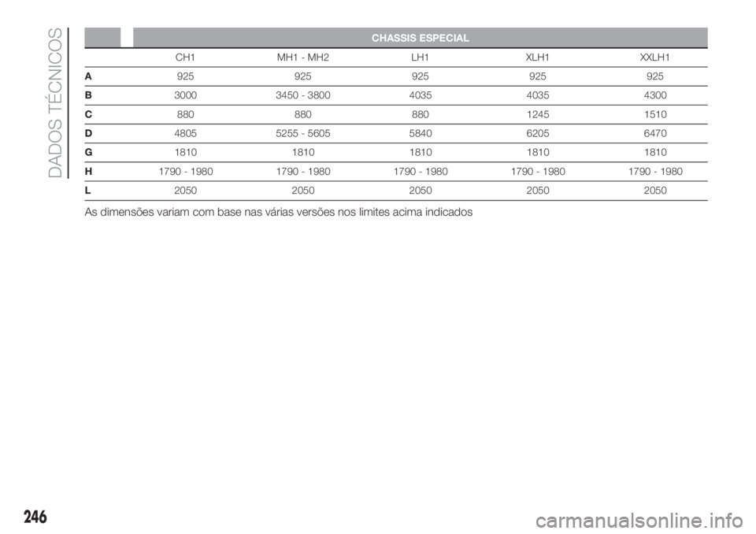Viewport: 756px width, 534px height.
Task: Click the footnote about dimensões variam
Action: [x=278, y=212]
